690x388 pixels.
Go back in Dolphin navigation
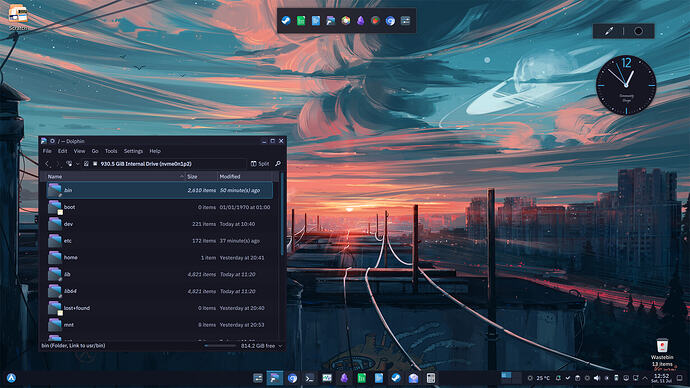point(47,164)
